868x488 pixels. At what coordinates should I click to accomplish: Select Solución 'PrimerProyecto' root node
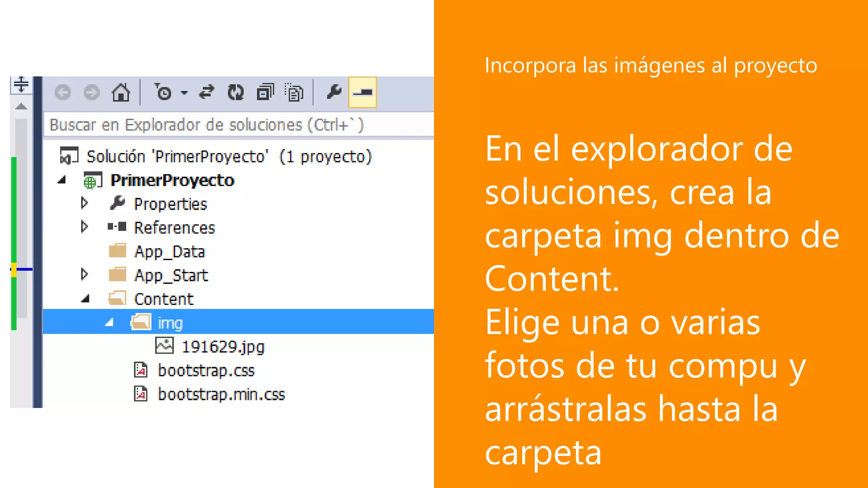[x=229, y=156]
